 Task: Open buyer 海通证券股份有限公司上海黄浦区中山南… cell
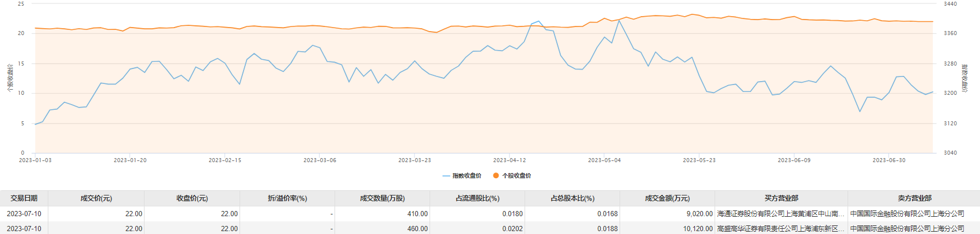coord(781,214)
